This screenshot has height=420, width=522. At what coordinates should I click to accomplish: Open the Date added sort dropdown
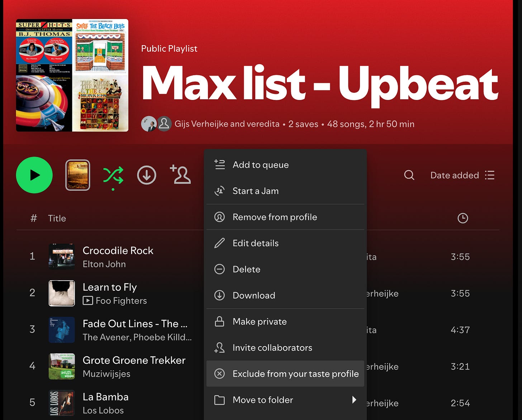(462, 175)
